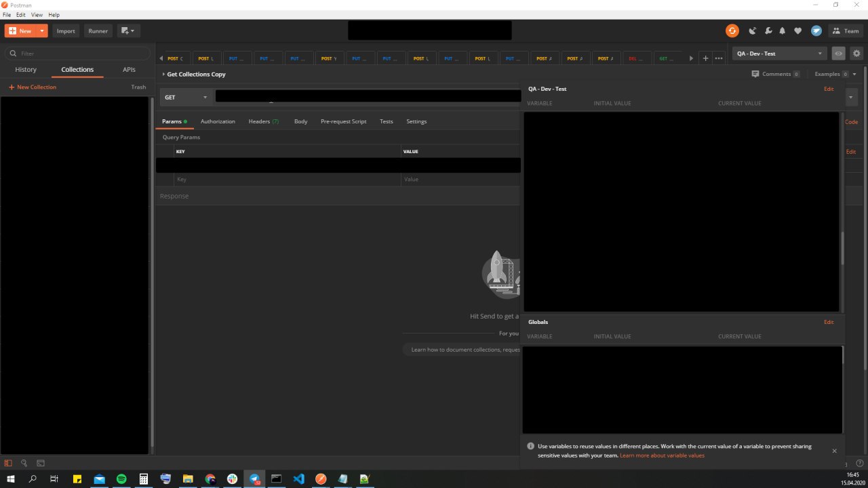Open the Help menu
868x488 pixels.
point(54,14)
